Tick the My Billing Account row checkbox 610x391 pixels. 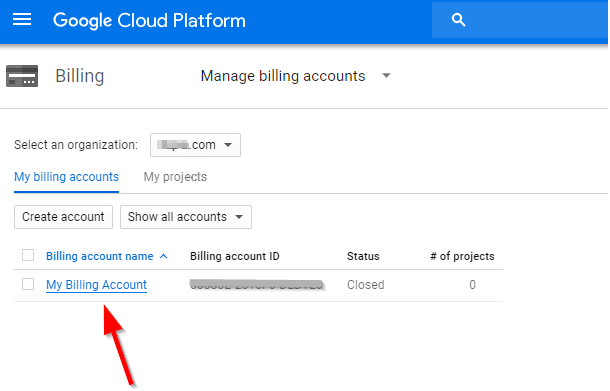point(28,284)
